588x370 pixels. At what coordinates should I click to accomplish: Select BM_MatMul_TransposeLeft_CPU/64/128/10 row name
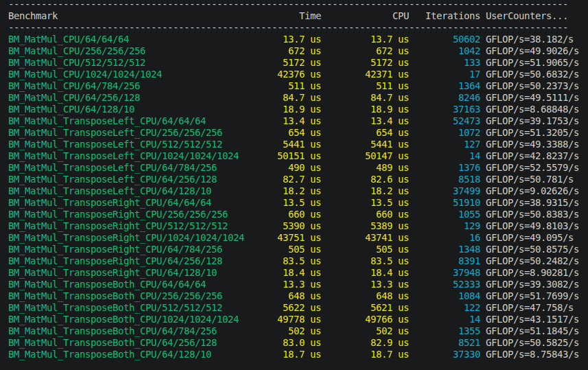pyautogui.click(x=110, y=191)
